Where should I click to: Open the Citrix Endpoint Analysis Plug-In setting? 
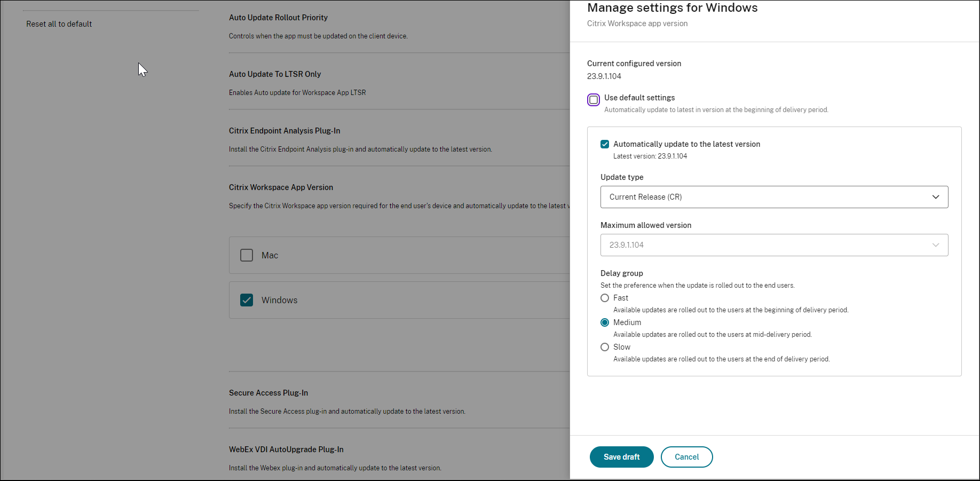point(284,131)
